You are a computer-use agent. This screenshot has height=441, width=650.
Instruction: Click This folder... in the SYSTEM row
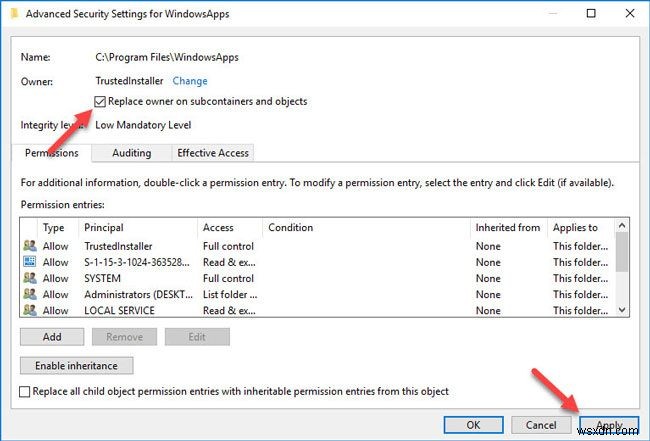tap(580, 279)
